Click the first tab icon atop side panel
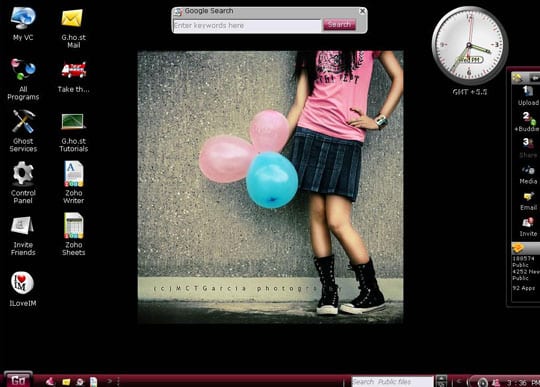 tap(517, 77)
